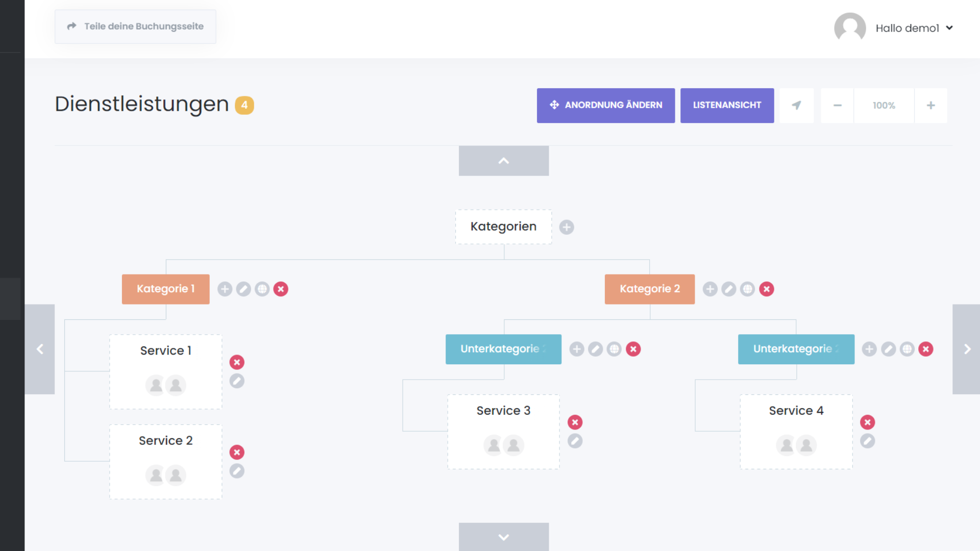Click the plus icon beside Kategorien
This screenshot has height=551, width=980.
tap(567, 227)
